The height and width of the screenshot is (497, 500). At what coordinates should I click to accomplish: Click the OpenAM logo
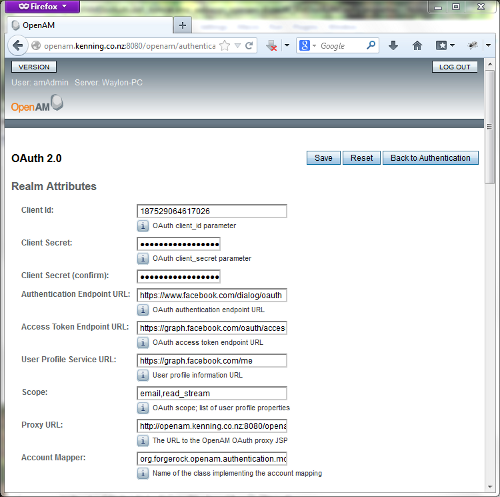(37, 104)
